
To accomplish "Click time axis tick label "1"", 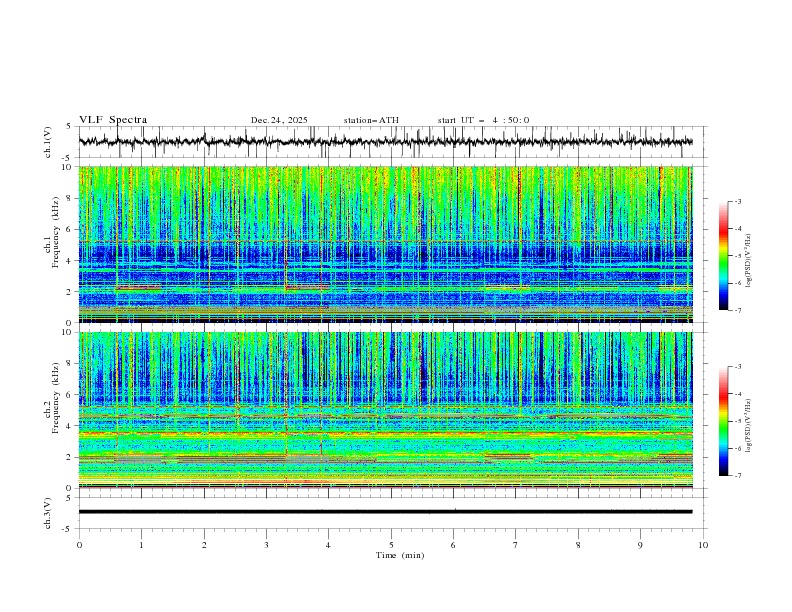I will pos(141,545).
